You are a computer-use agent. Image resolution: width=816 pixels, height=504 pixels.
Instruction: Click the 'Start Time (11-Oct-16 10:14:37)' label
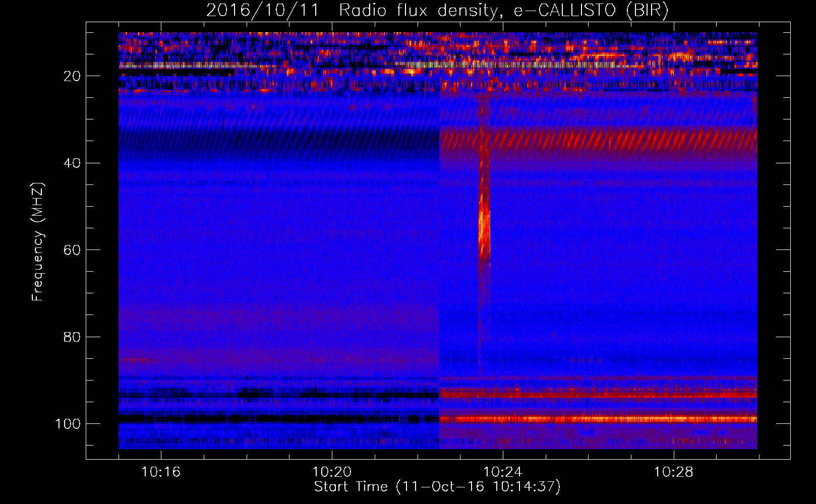coord(437,486)
